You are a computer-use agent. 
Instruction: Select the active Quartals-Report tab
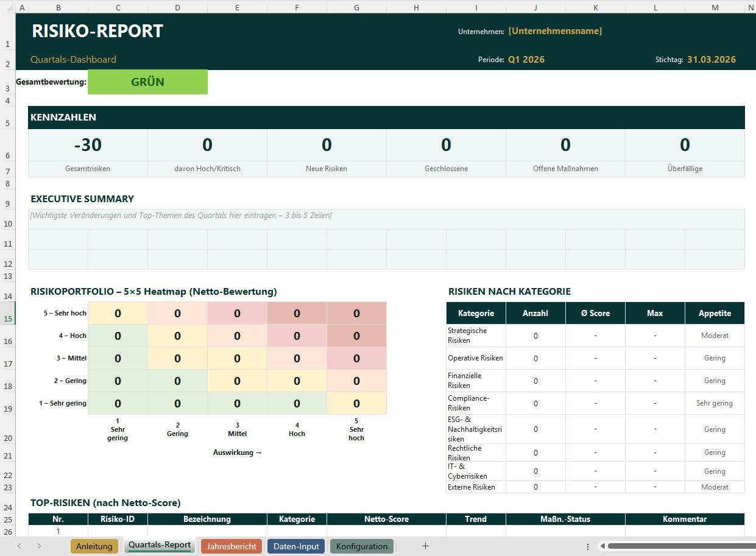coord(159,546)
